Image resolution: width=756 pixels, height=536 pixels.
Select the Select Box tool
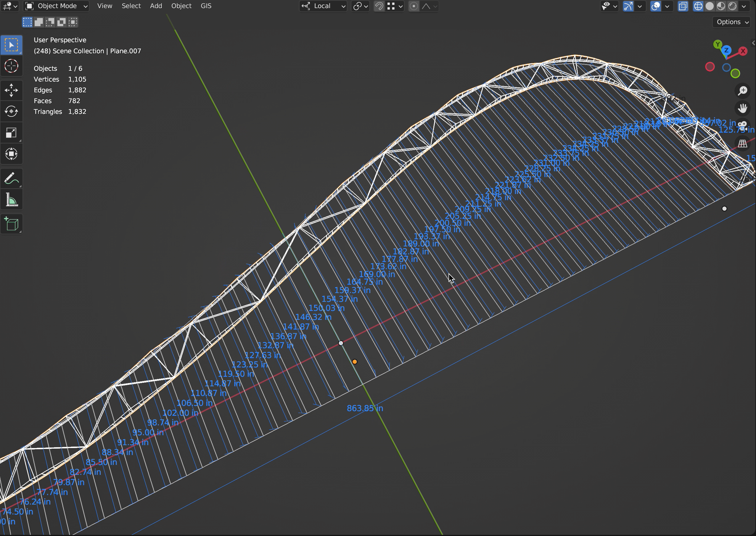coord(11,45)
